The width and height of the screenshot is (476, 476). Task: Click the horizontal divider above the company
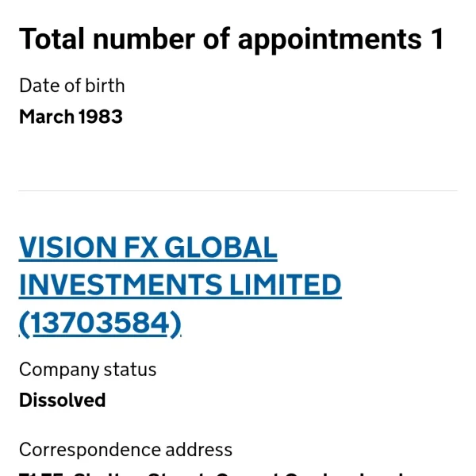click(238, 191)
